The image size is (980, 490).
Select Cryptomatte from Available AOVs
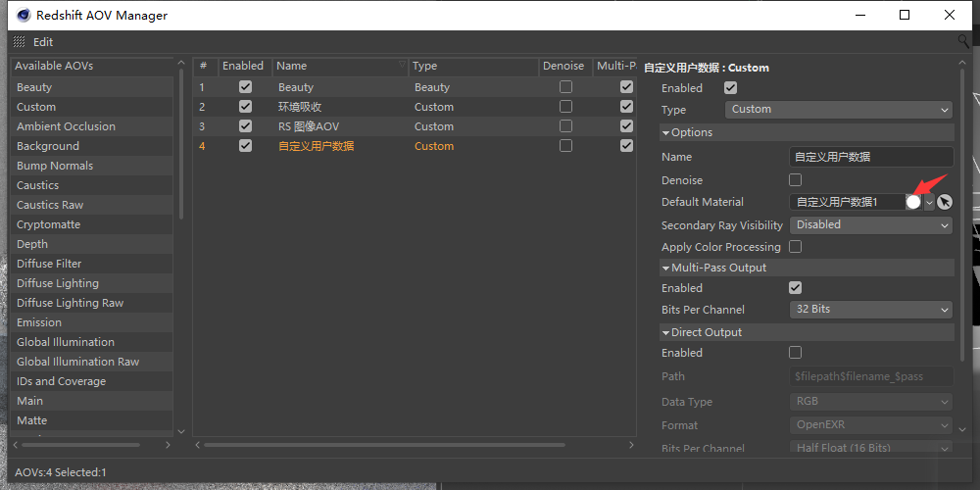tap(92, 224)
